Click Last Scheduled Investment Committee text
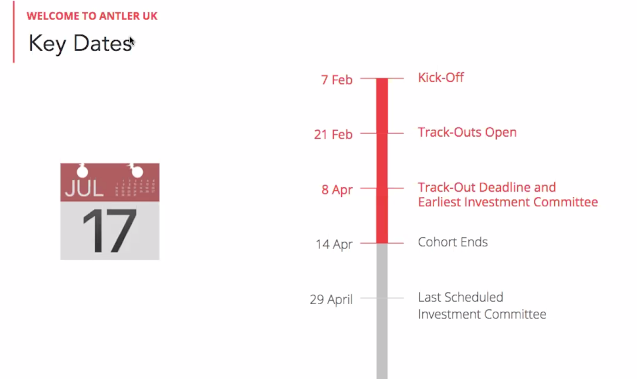The width and height of the screenshot is (637, 379). point(482,305)
